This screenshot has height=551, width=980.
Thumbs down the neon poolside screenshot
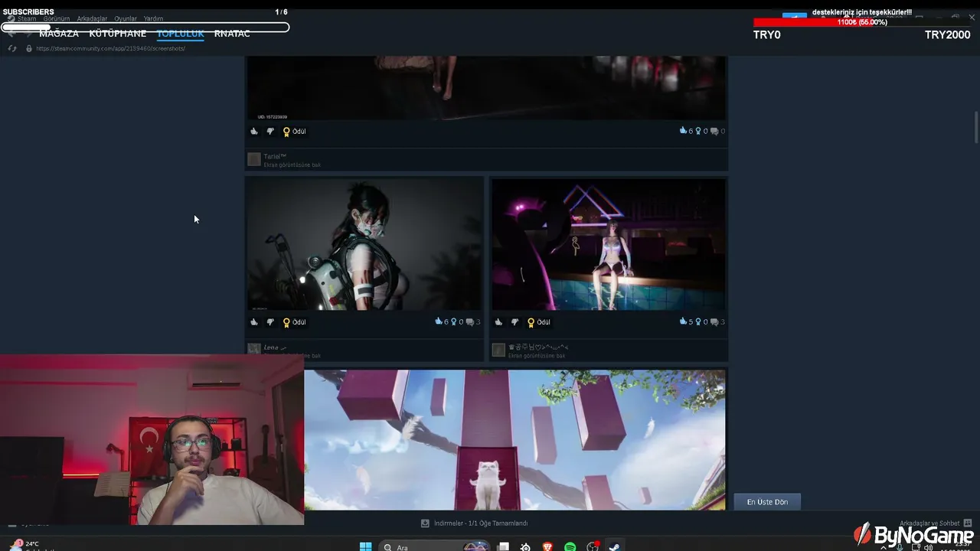514,322
